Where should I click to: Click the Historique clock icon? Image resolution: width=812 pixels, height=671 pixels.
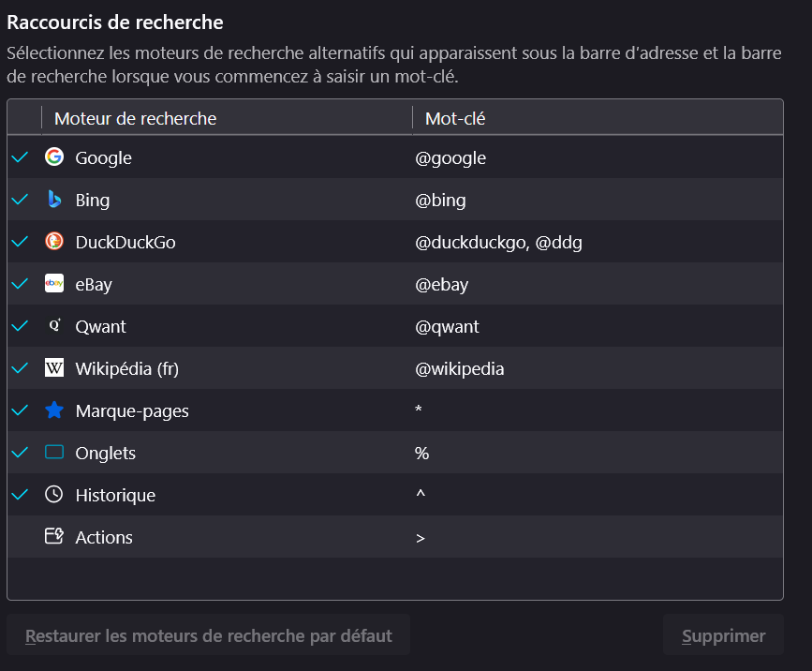(x=54, y=495)
